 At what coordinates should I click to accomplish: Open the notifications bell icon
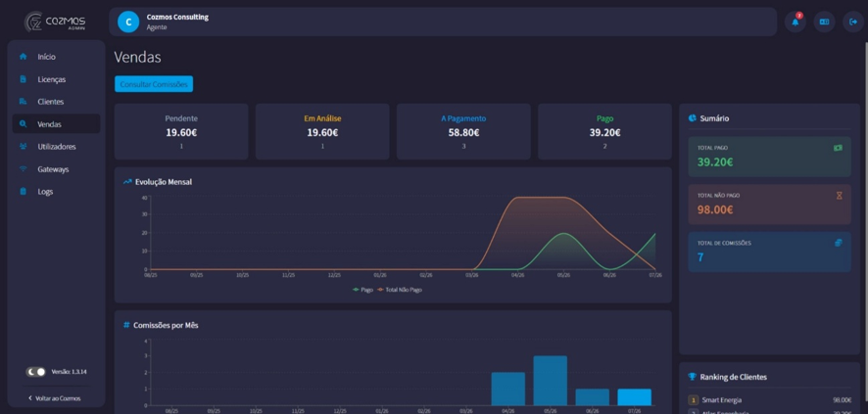coord(796,23)
